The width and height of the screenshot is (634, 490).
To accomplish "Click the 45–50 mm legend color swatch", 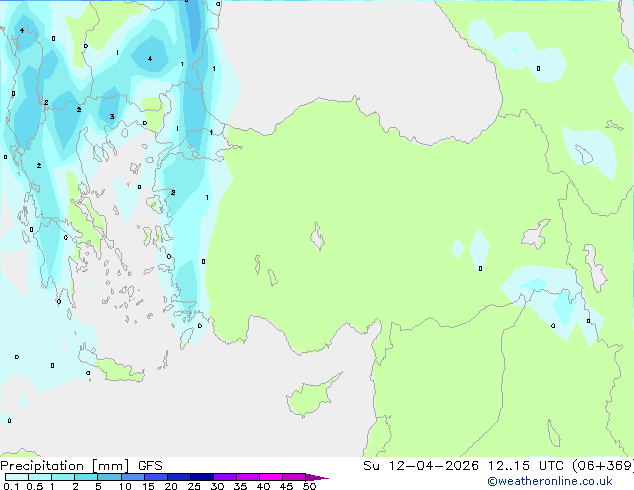I will tap(294, 477).
